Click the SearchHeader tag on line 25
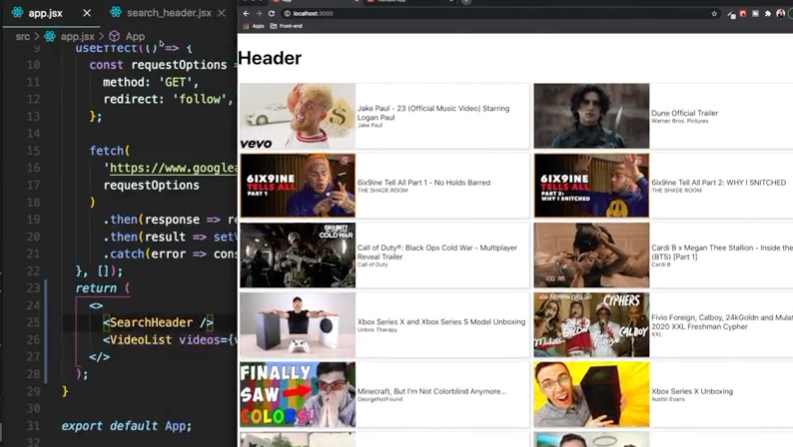The width and height of the screenshot is (793, 447). pyautogui.click(x=158, y=323)
